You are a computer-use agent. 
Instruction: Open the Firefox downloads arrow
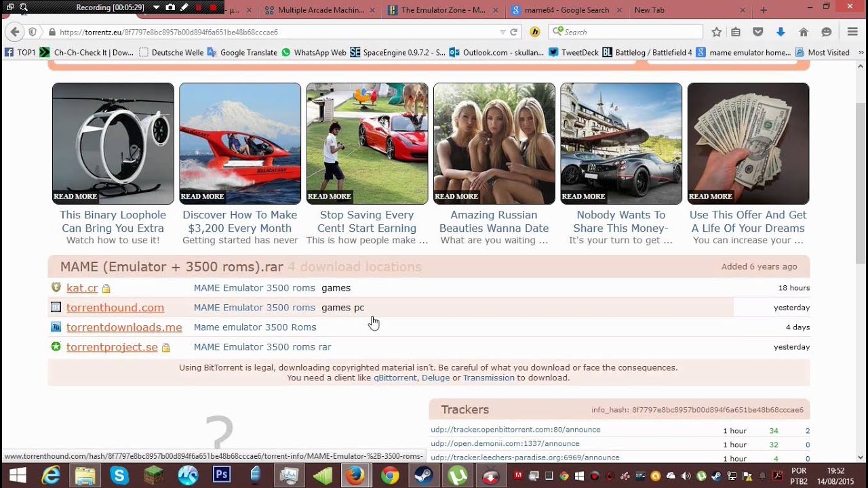point(781,32)
